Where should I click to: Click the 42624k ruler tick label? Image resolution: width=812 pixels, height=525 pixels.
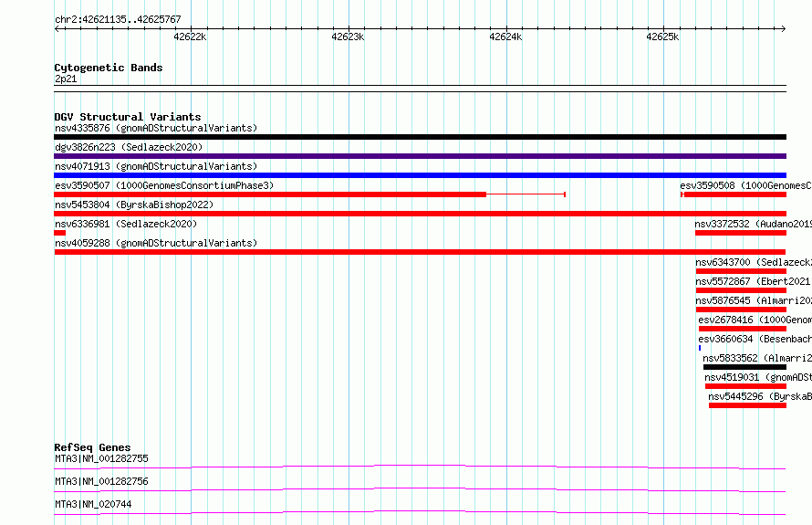506,37
